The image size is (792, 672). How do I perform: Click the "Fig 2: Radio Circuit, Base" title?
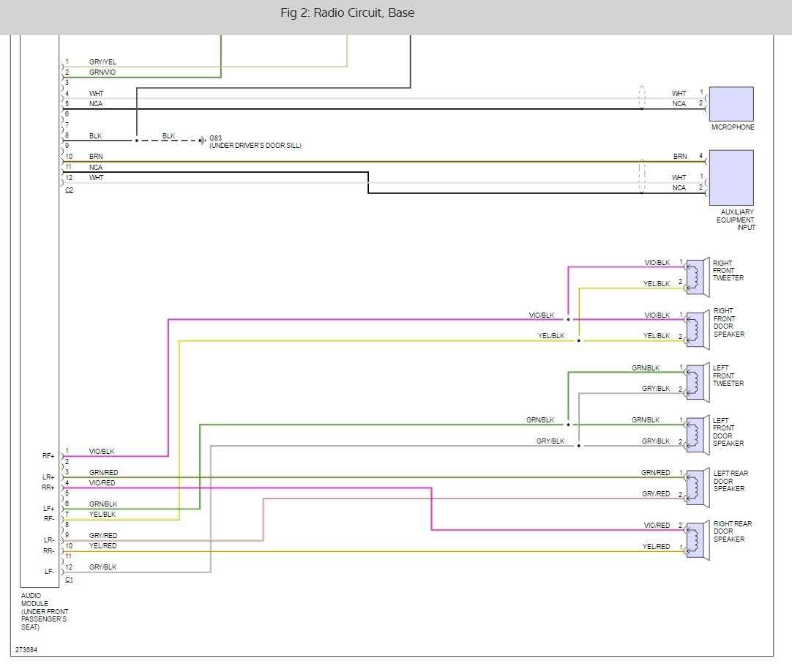[x=347, y=13]
